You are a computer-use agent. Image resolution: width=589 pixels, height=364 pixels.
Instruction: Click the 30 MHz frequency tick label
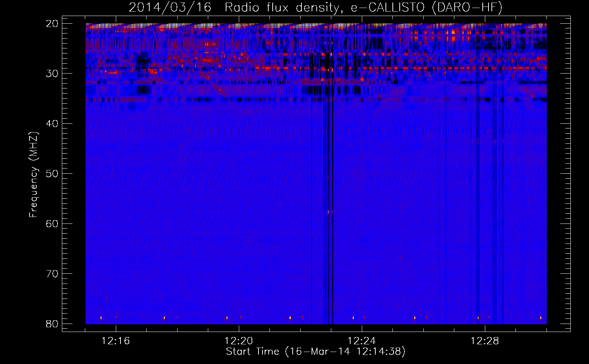pyautogui.click(x=52, y=74)
